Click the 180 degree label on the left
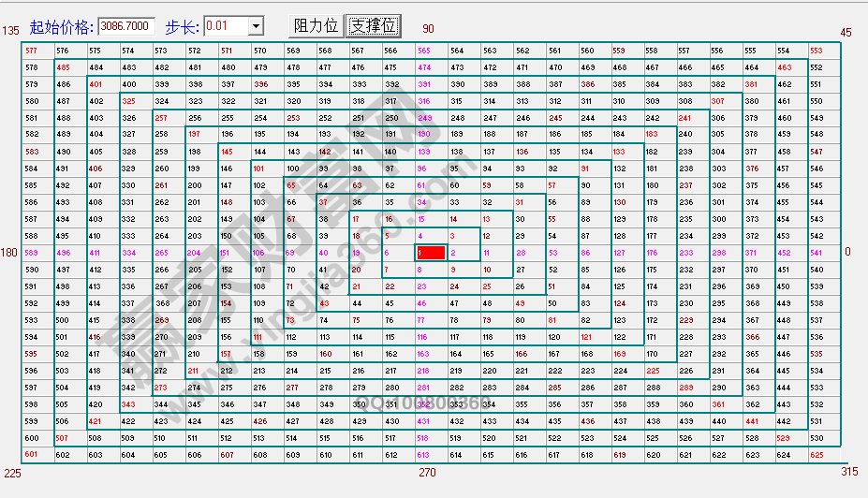868x498 pixels. coord(10,252)
